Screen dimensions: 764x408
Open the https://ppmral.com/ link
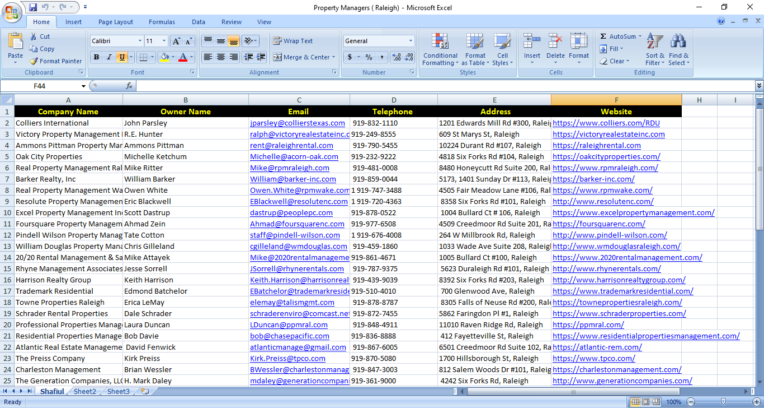588,325
